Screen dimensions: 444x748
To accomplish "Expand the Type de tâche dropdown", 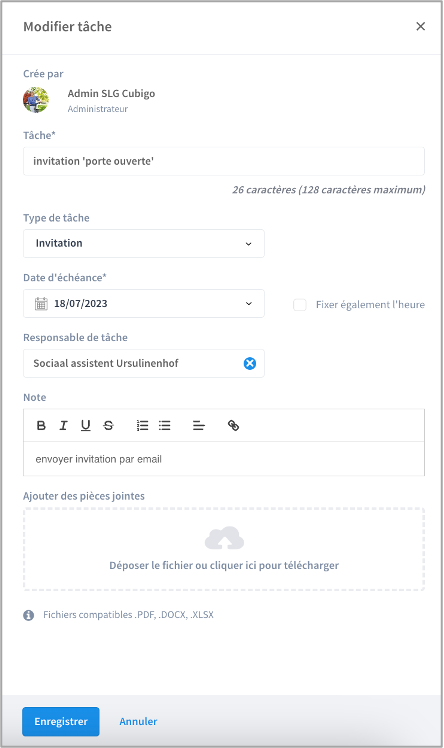I will pos(144,243).
